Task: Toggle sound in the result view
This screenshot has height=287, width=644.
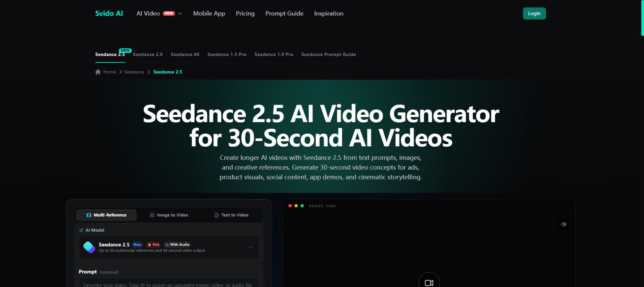Action: [x=564, y=224]
